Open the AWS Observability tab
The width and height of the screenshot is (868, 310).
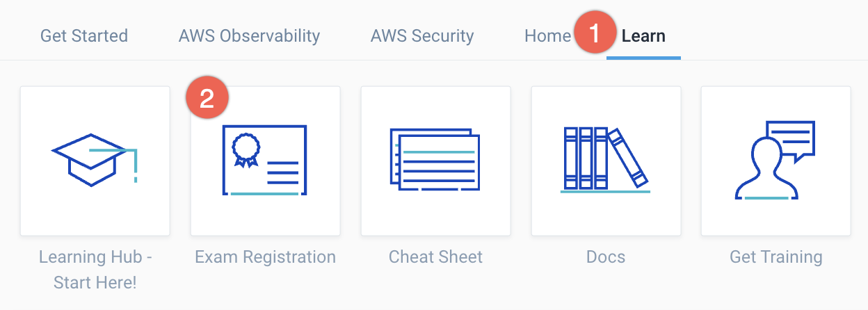tap(249, 35)
